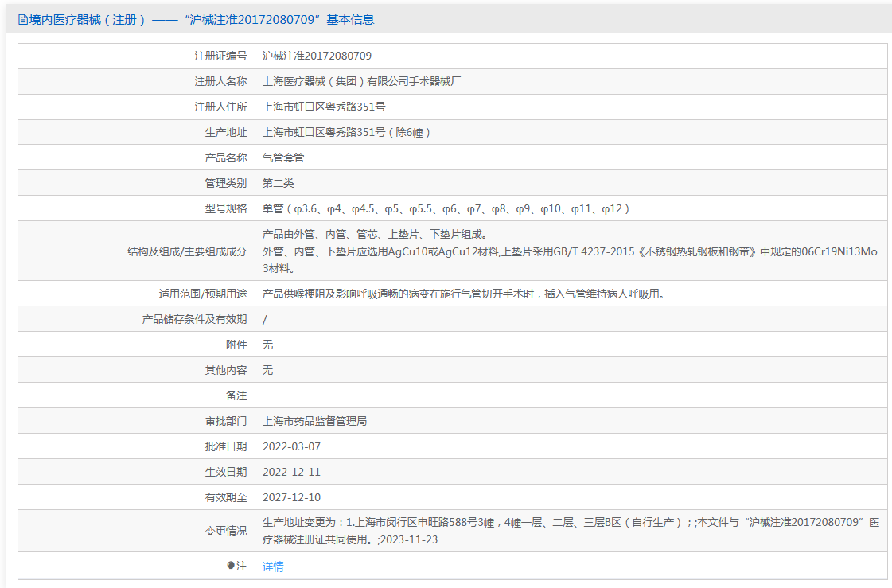Click registrant name 上海医疗器械（集团）有限公司手术器械厂
Image resolution: width=892 pixels, height=588 pixels.
(362, 81)
